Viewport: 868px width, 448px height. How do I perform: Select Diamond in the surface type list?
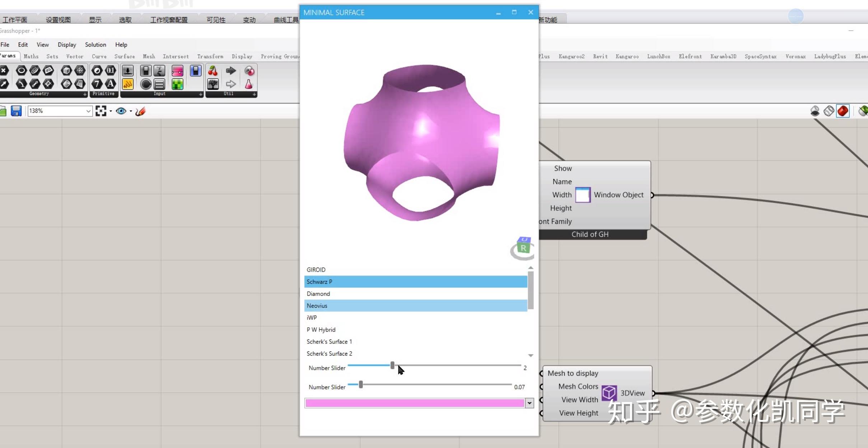[318, 294]
